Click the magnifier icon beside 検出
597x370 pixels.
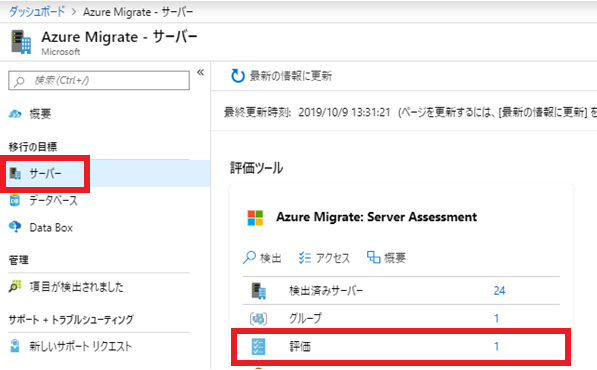(x=249, y=257)
